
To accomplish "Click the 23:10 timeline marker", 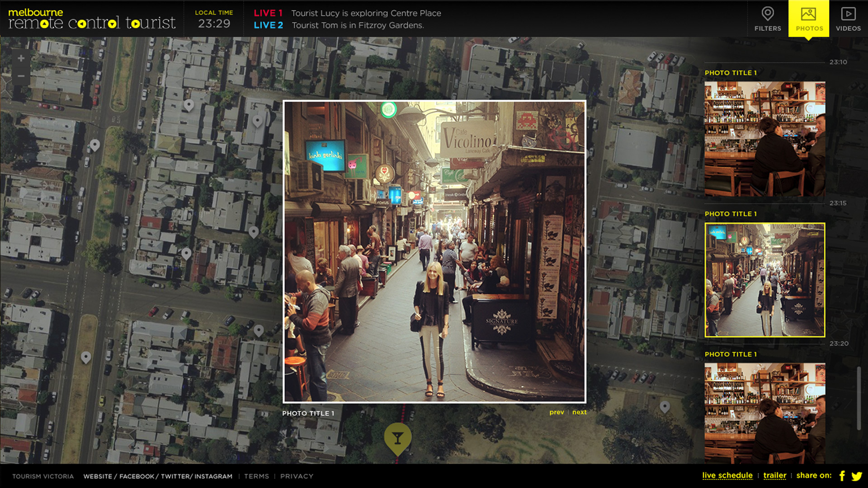I will click(838, 62).
